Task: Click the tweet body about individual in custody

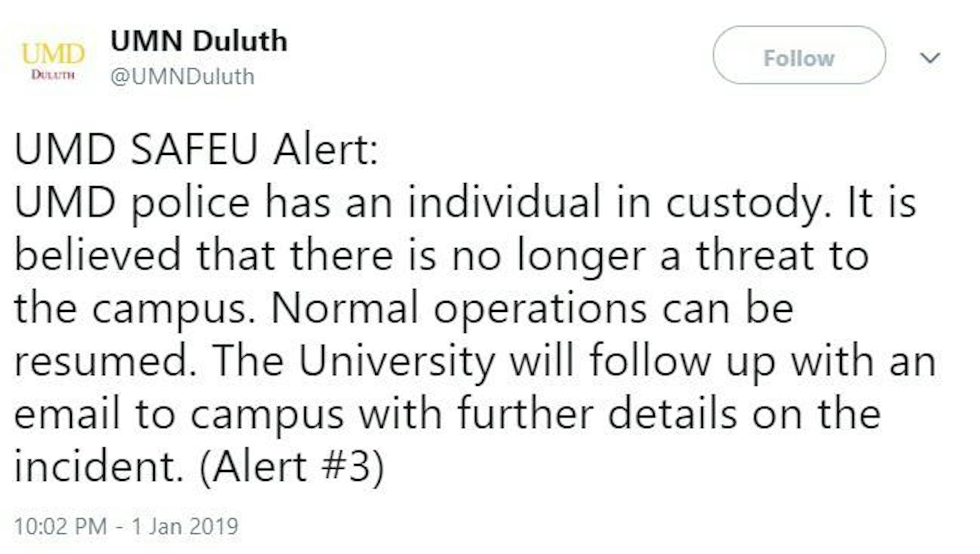Action: tap(475, 308)
